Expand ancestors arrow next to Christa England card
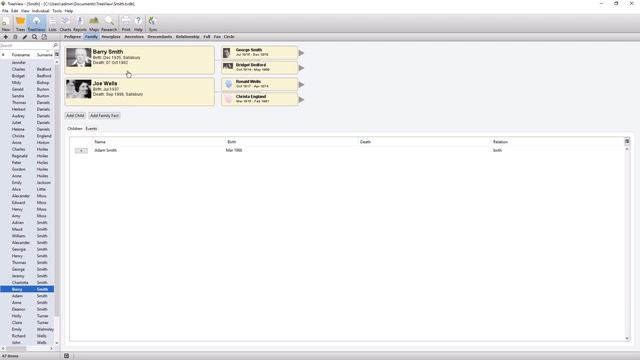The height and width of the screenshot is (360, 640). (301, 100)
